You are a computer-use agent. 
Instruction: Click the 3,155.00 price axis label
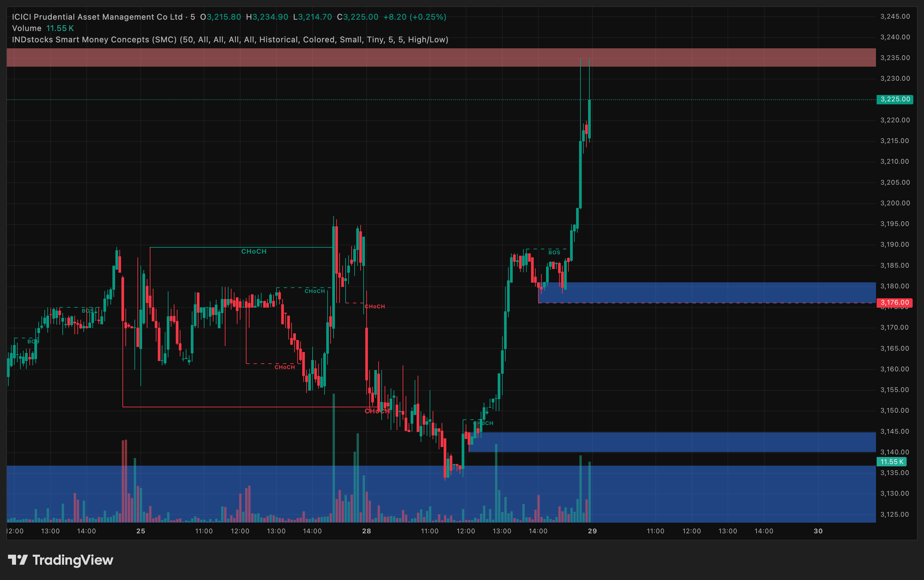point(895,390)
